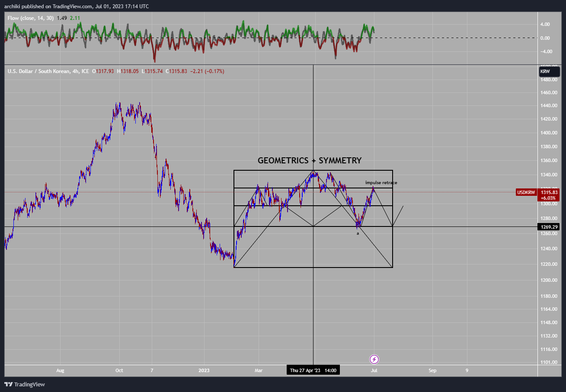Click the 1269.29 horizontal line price tag

(549, 226)
